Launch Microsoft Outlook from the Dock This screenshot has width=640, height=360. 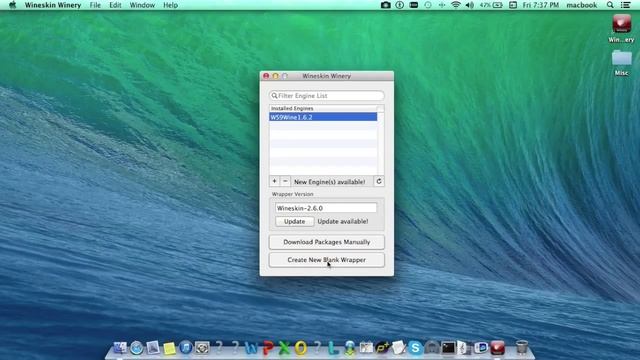click(x=300, y=348)
